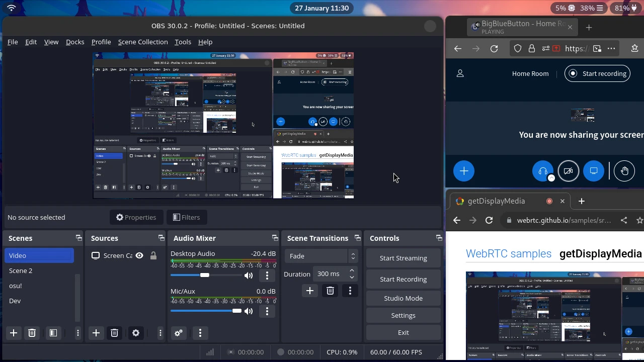Screen dimensions: 644x362
Task: Open BigBlueButton user list icon
Action: 460,73
